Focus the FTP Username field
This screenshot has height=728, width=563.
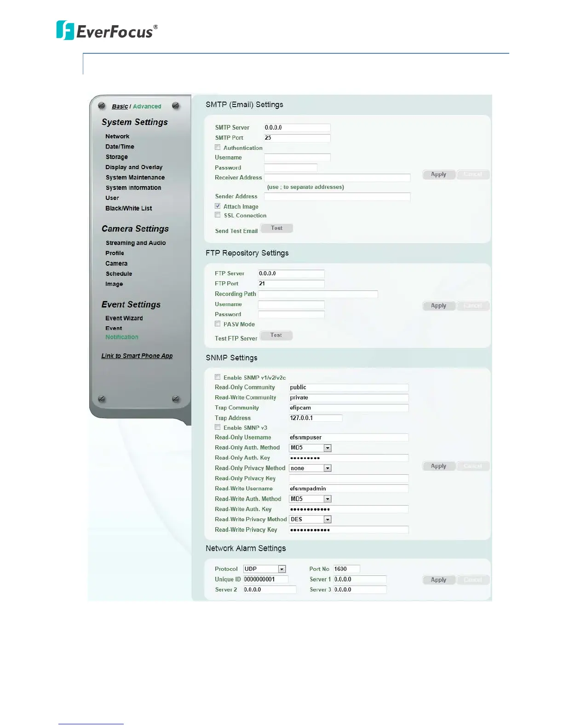(x=291, y=304)
